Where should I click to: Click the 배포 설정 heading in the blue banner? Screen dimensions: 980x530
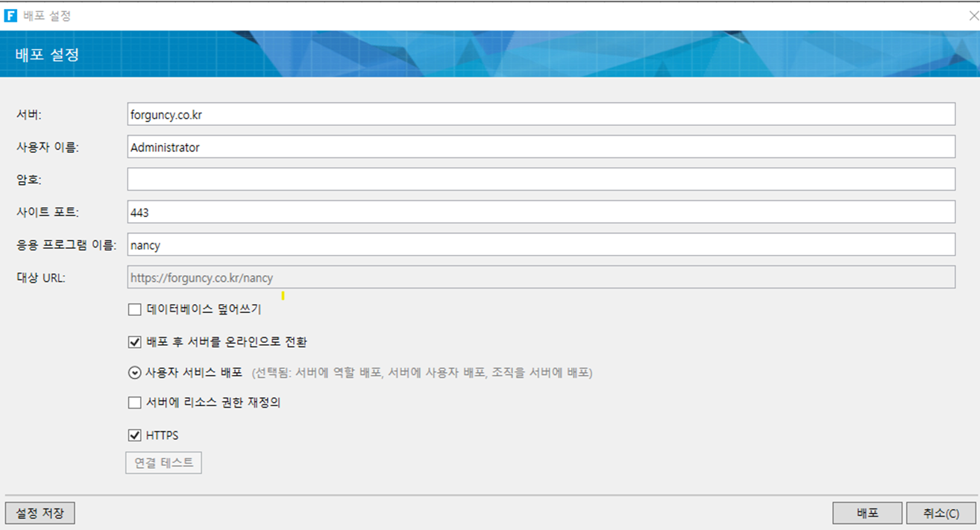pos(47,54)
